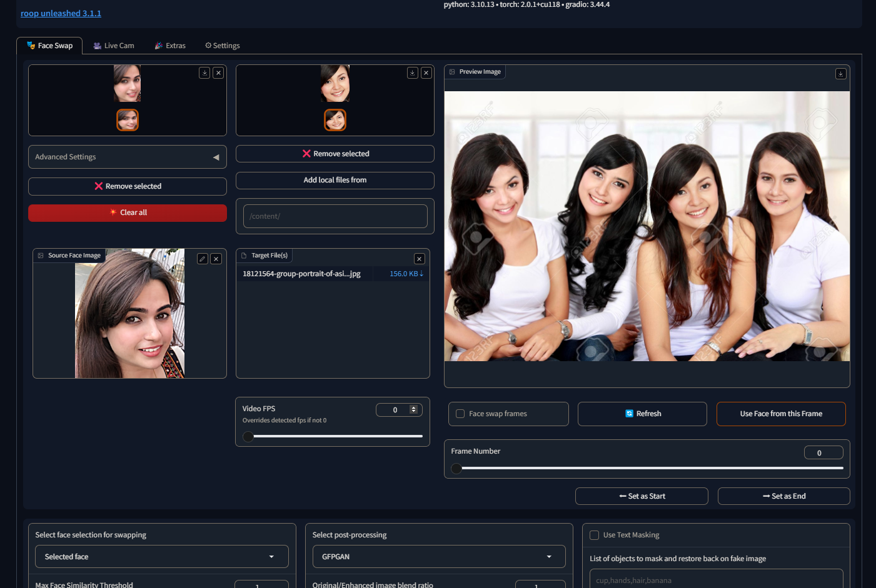Image resolution: width=876 pixels, height=588 pixels.
Task: Open the post-processing GFPGAN dropdown
Action: click(x=438, y=556)
